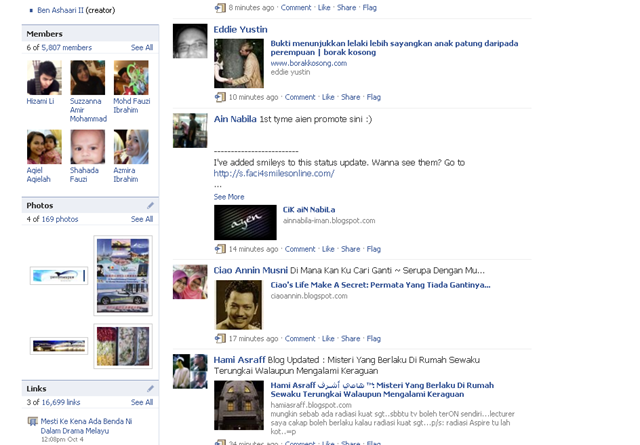Screen dimensions: 640x445
Task: Comment on the 8 minutes ago post
Action: click(x=296, y=8)
